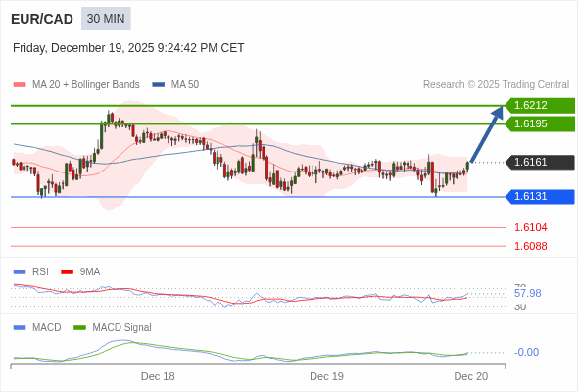The width and height of the screenshot is (578, 392).
Task: Click the MACD value -0.00
Action: click(x=526, y=352)
